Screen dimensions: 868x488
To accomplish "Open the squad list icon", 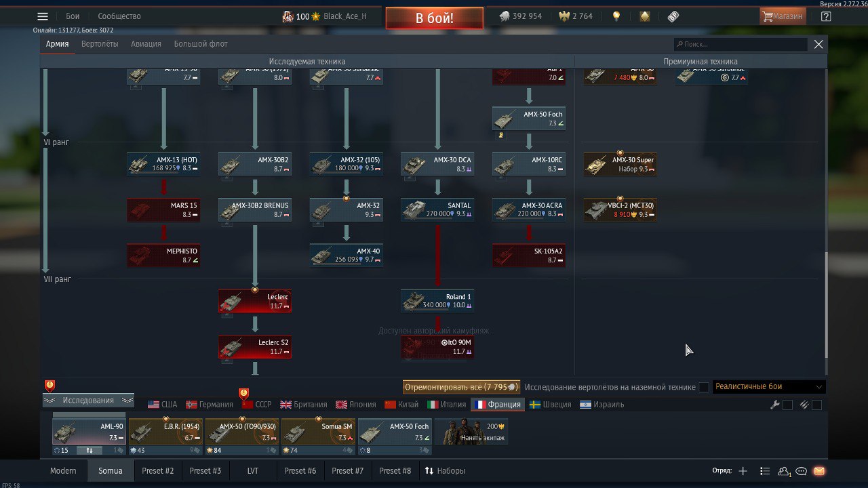I will [765, 471].
